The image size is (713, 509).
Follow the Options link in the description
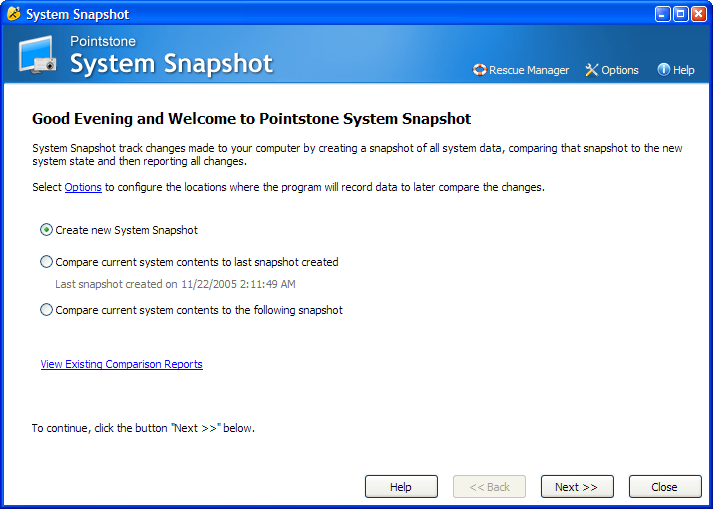click(x=83, y=187)
